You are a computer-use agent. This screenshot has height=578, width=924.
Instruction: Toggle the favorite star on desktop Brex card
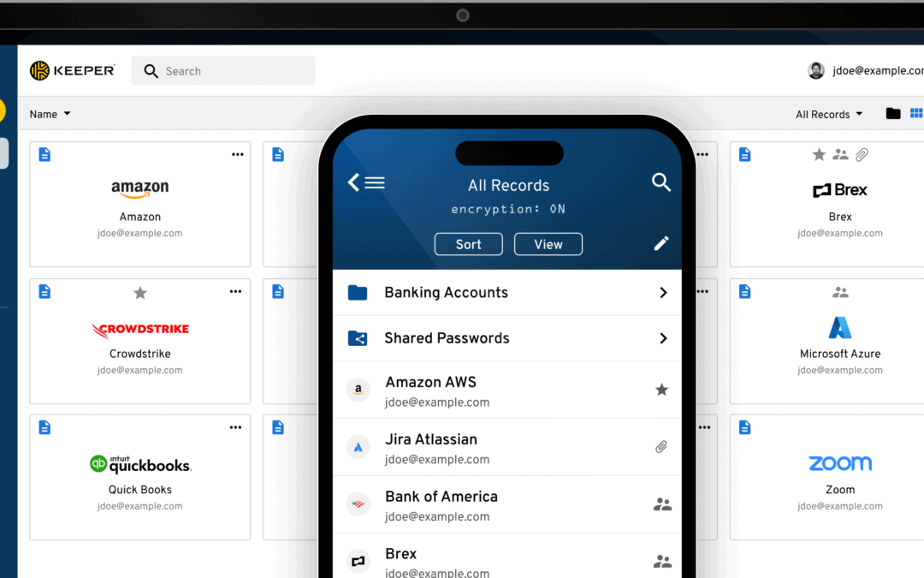[819, 154]
